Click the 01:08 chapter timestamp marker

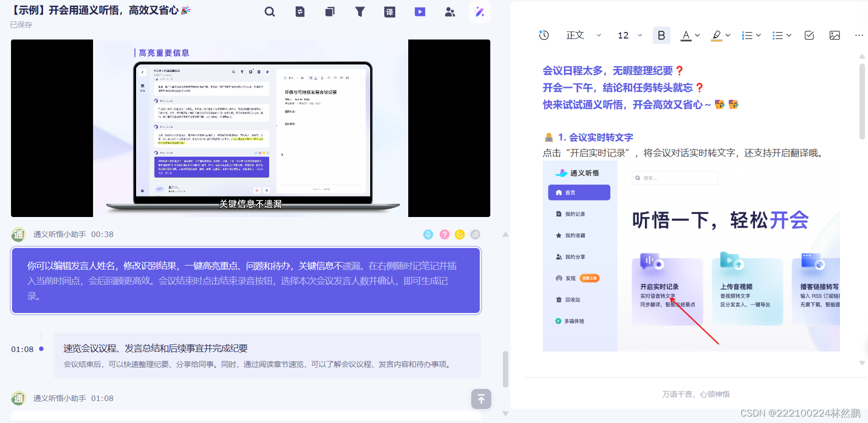[23, 349]
